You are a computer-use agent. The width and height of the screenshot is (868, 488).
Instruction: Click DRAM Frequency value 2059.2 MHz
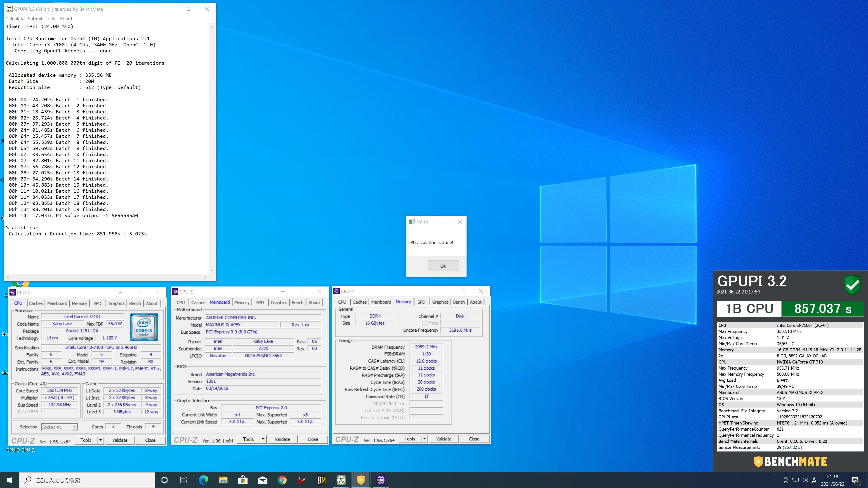(x=426, y=347)
